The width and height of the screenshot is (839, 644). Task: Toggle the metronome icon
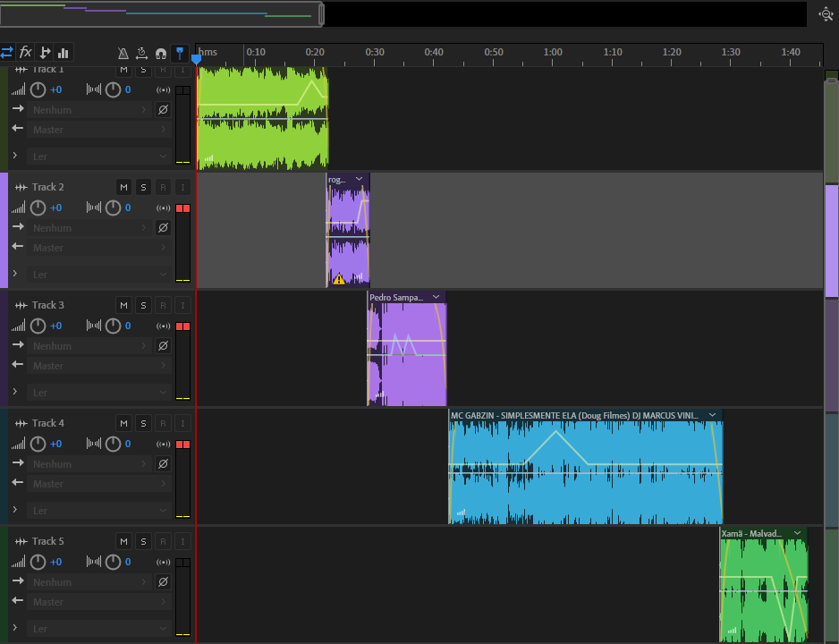pos(123,53)
